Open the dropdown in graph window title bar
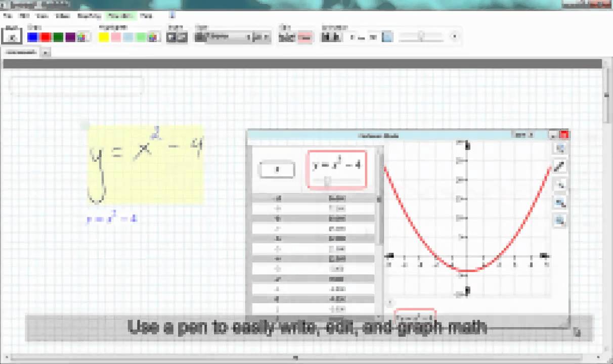 (522, 135)
